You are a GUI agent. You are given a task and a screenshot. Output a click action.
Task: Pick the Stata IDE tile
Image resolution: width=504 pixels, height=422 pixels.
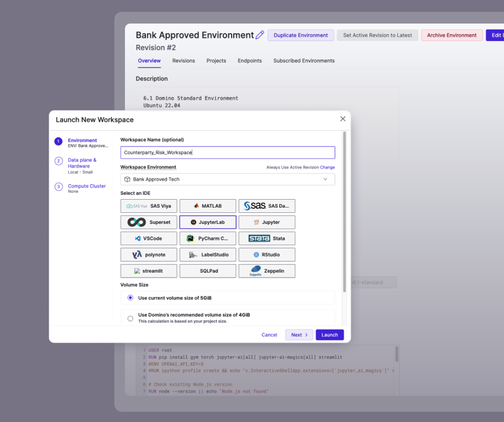(x=267, y=238)
